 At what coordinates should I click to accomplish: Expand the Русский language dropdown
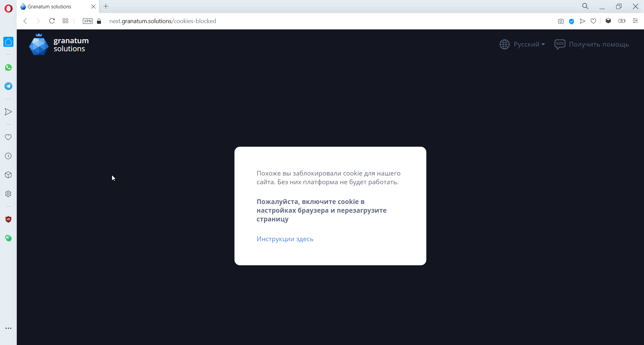pyautogui.click(x=529, y=44)
